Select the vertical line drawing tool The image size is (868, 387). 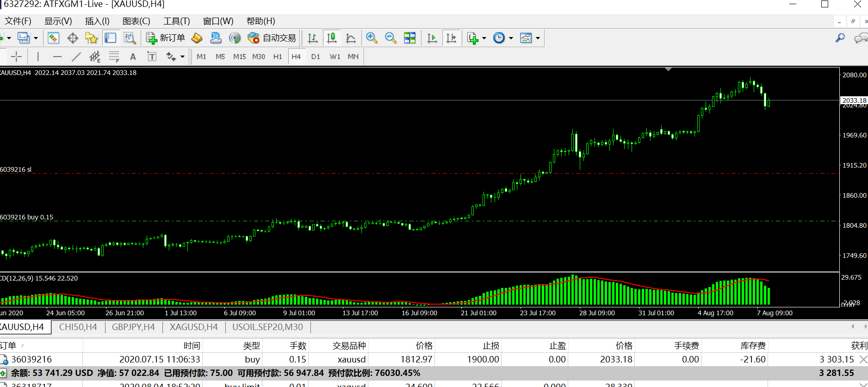38,56
